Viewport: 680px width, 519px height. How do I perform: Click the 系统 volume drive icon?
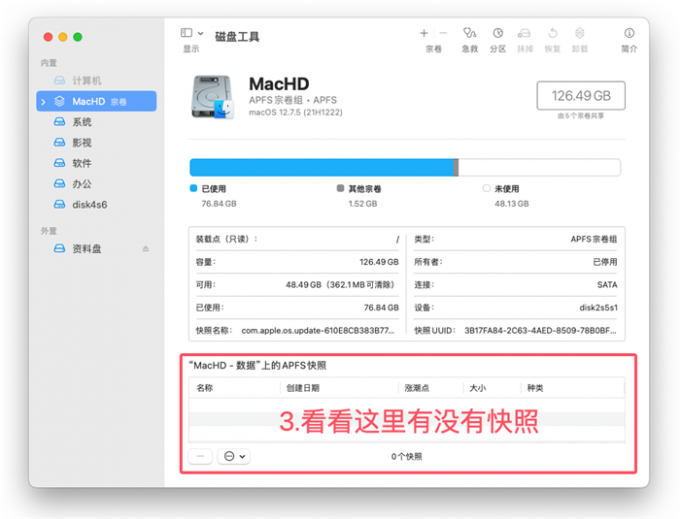pos(59,122)
